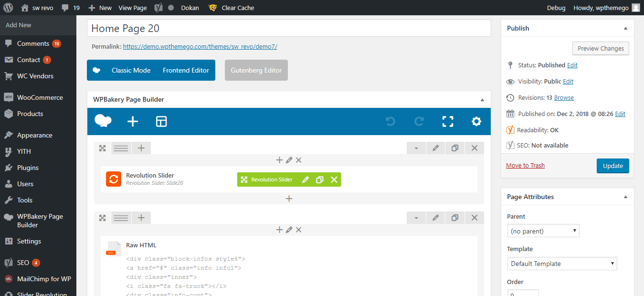The image size is (644, 296).
Task: Click the WPBakery cloud logo in toolbar
Action: [103, 121]
